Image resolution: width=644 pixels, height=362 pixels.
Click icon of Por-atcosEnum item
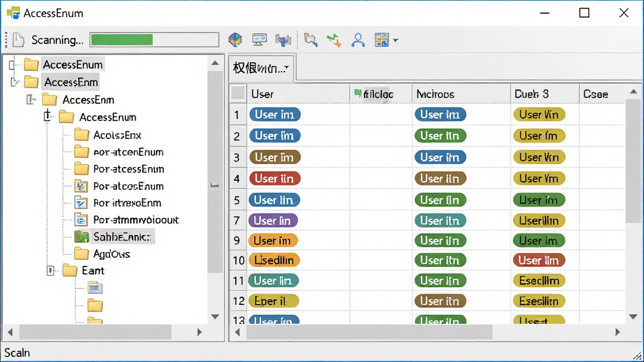(81, 186)
